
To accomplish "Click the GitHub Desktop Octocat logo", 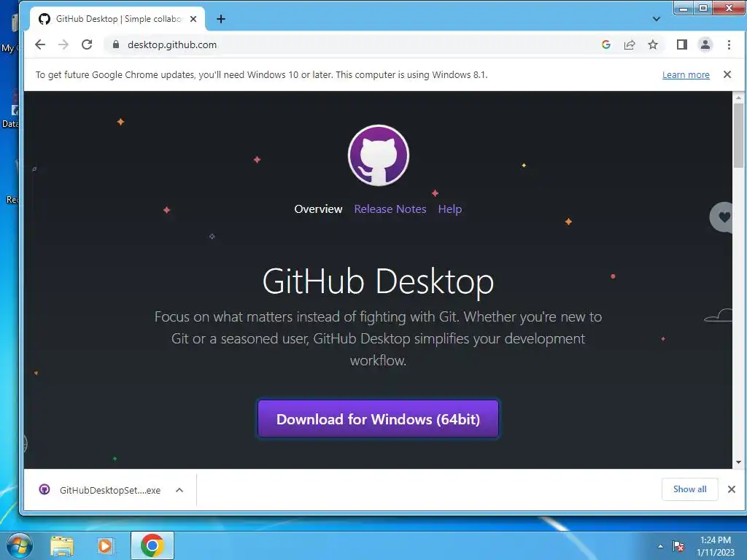I will click(379, 155).
